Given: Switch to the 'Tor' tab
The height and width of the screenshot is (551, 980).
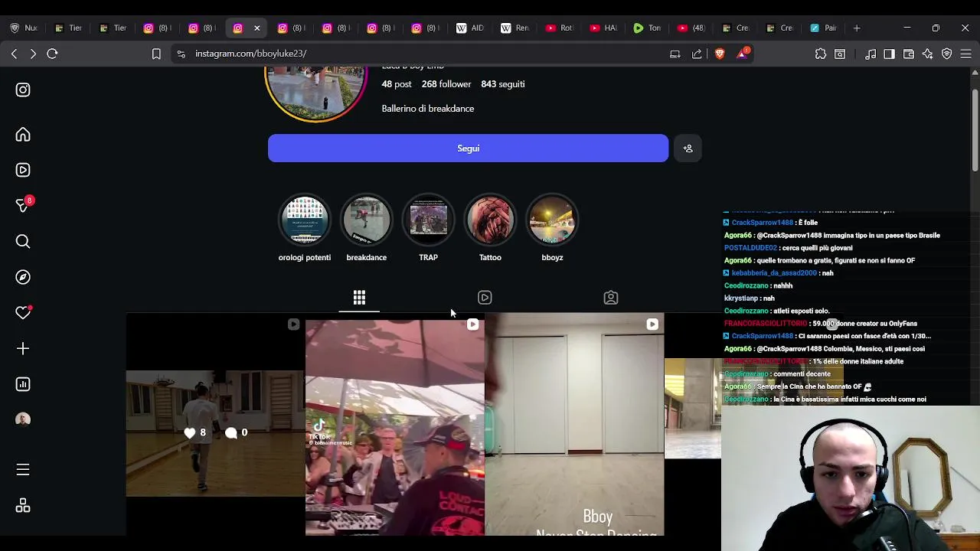Looking at the screenshot, I should tap(648, 28).
